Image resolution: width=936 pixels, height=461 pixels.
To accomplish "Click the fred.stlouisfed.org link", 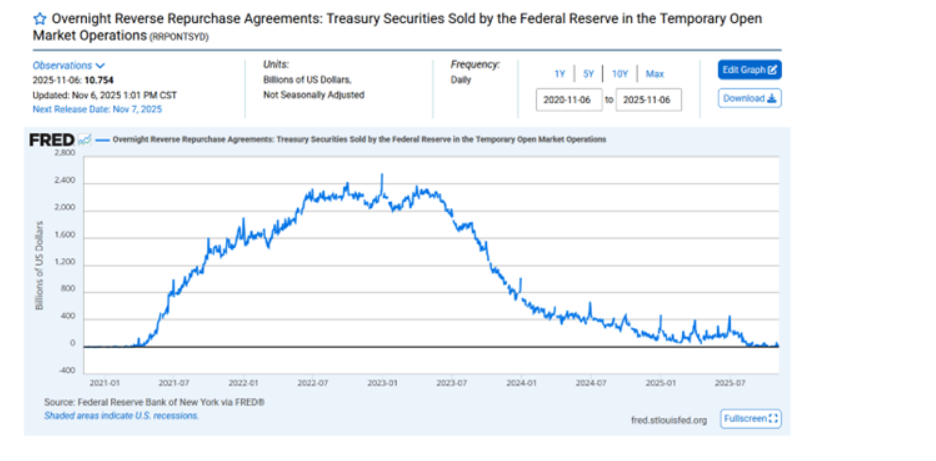I will coord(669,420).
